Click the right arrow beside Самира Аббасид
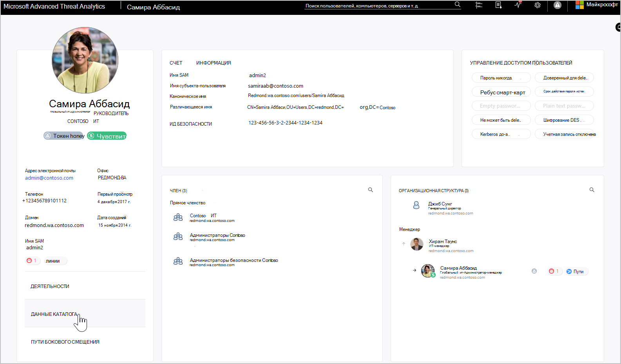Image resolution: width=621 pixels, height=364 pixels. pyautogui.click(x=415, y=270)
